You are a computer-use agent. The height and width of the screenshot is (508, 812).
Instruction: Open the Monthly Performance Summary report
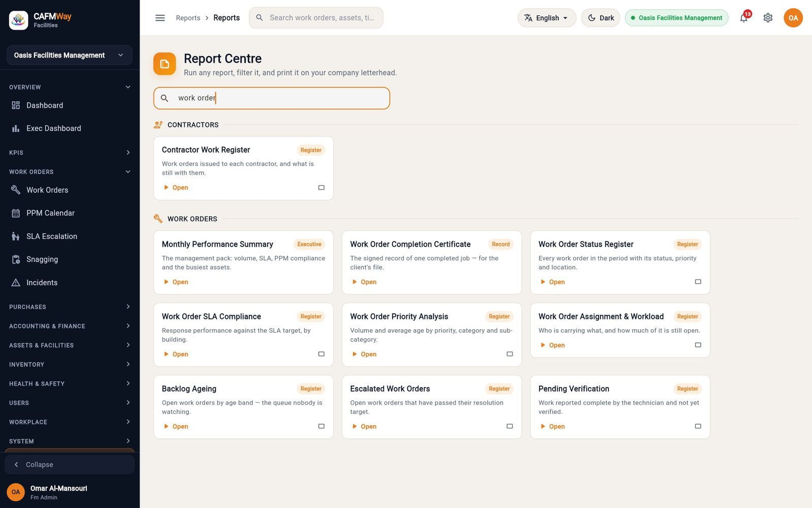click(x=176, y=282)
